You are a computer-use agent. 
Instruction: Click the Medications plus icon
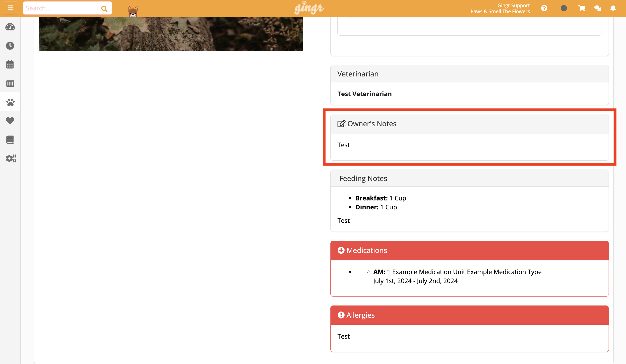(x=341, y=250)
